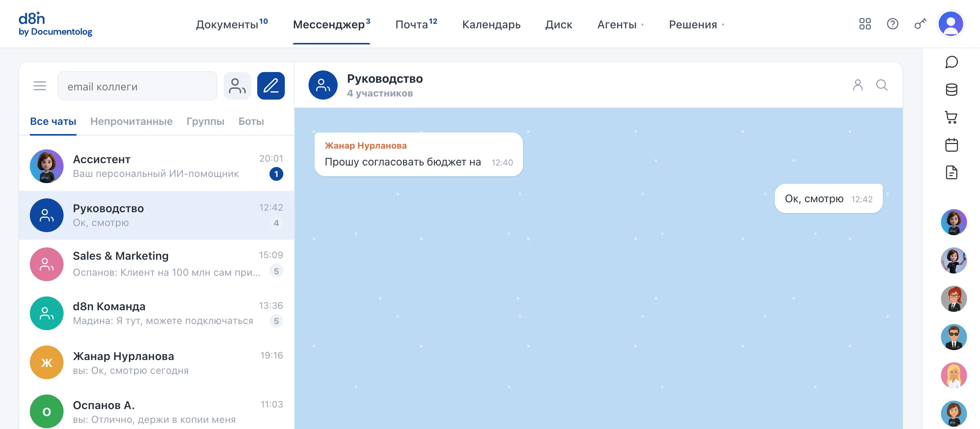
Task: Click the '4 участников' subtitle
Action: coord(380,93)
